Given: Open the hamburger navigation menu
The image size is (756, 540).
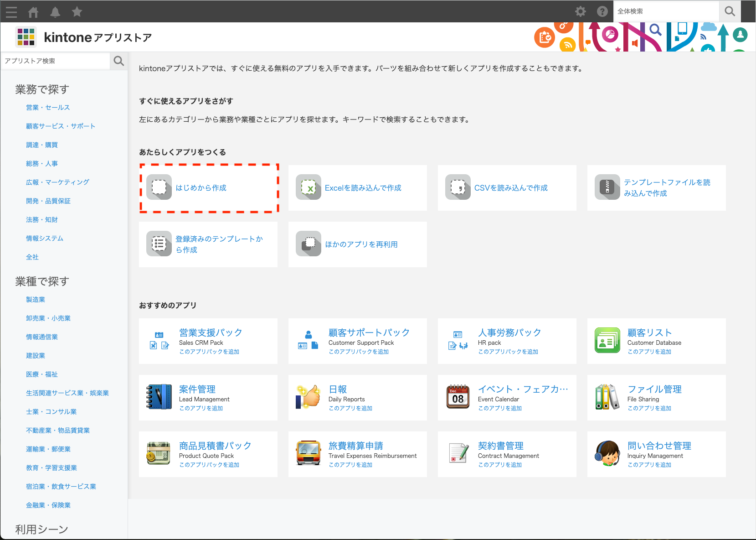Looking at the screenshot, I should 11,11.
